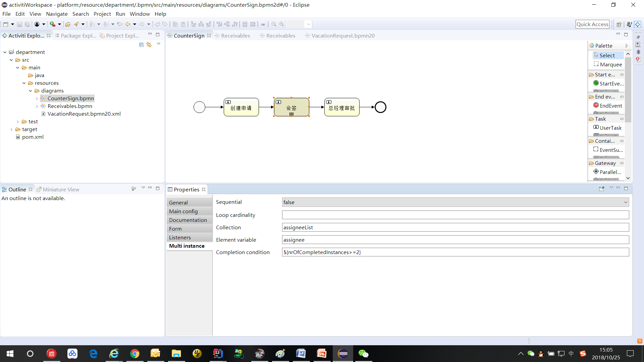Open the zoom level dropdown

coord(308,24)
